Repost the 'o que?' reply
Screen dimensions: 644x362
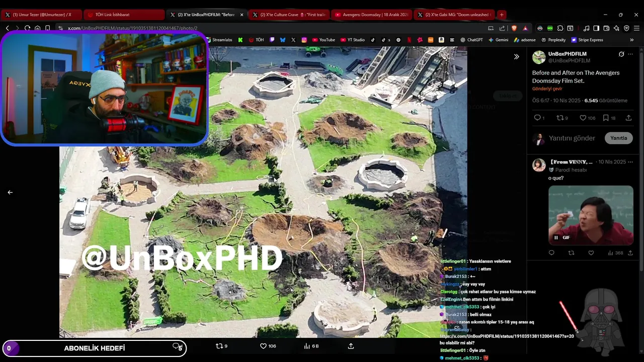click(571, 253)
